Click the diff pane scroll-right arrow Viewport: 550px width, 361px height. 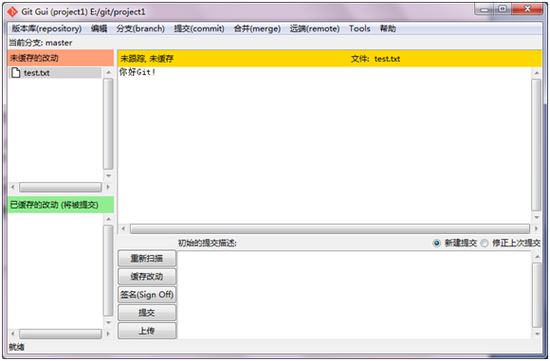(x=536, y=229)
